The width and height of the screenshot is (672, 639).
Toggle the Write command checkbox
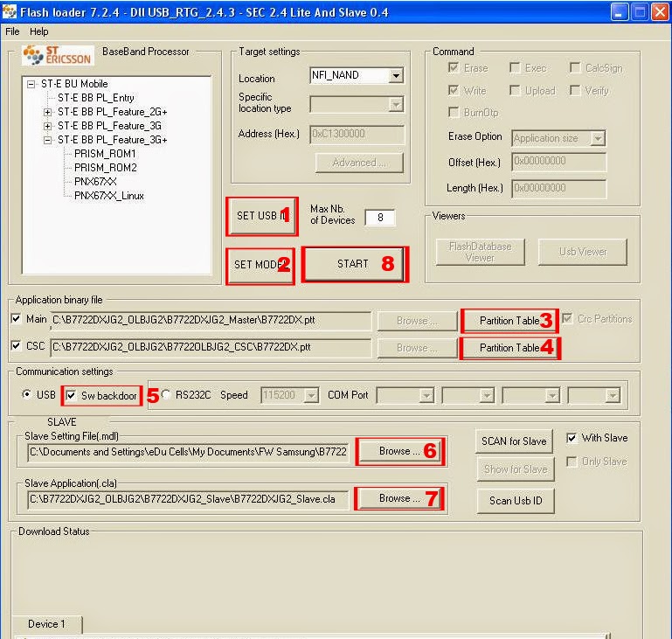tap(454, 90)
